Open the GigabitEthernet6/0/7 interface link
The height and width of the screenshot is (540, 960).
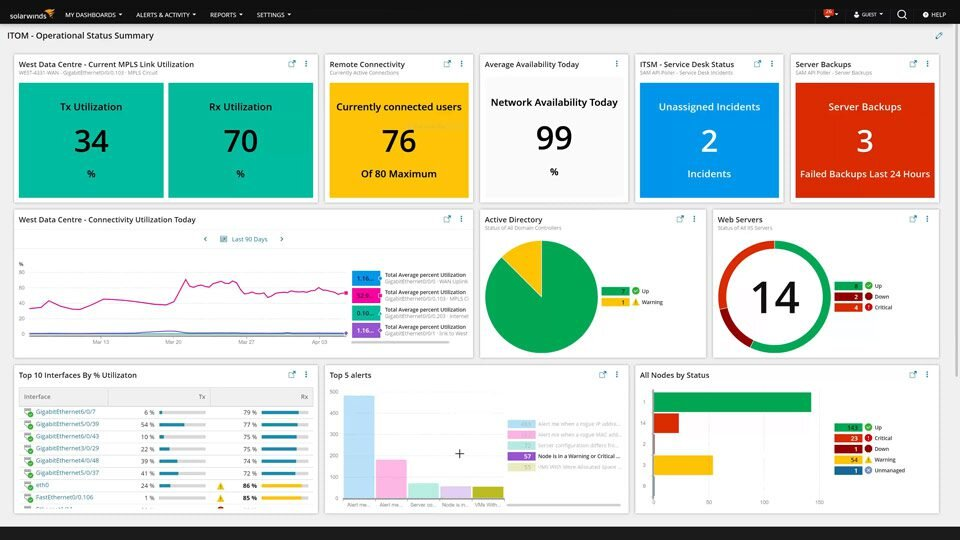(66, 412)
